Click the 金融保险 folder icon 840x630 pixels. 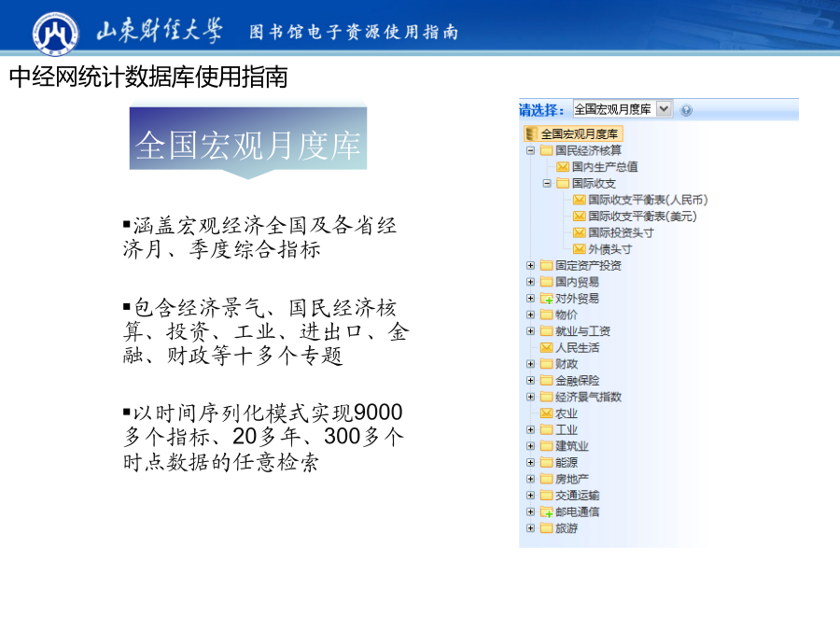tap(546, 381)
